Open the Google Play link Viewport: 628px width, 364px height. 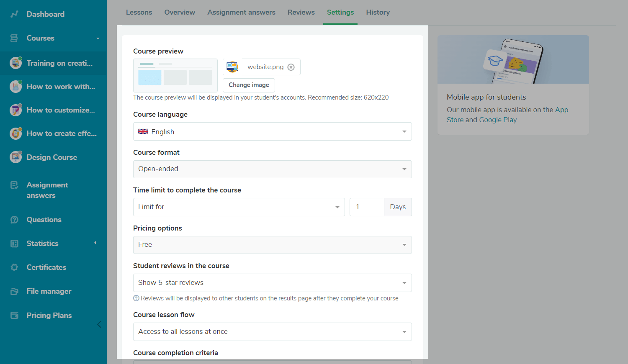point(498,120)
